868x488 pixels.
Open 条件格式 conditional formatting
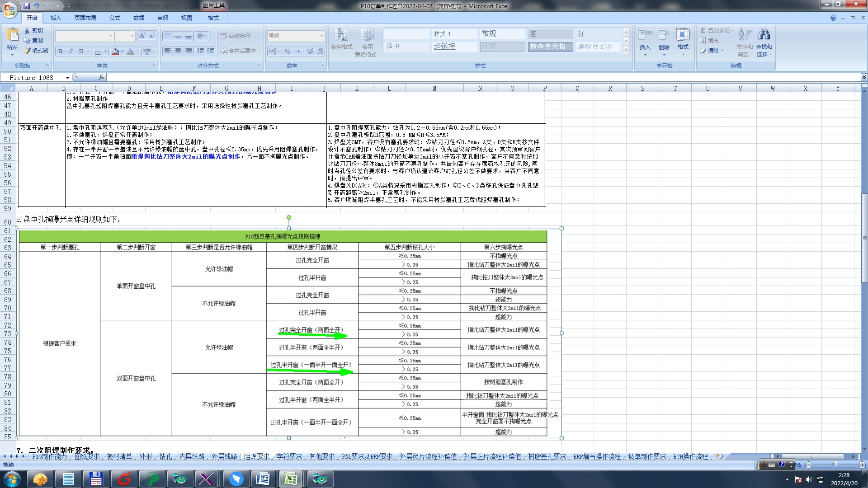341,42
